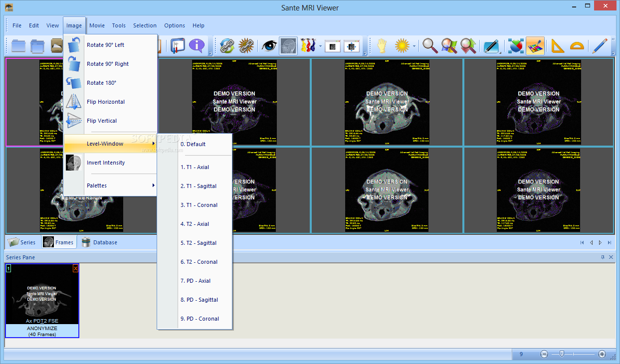Select 1. T1 - Axial preset

pyautogui.click(x=195, y=167)
